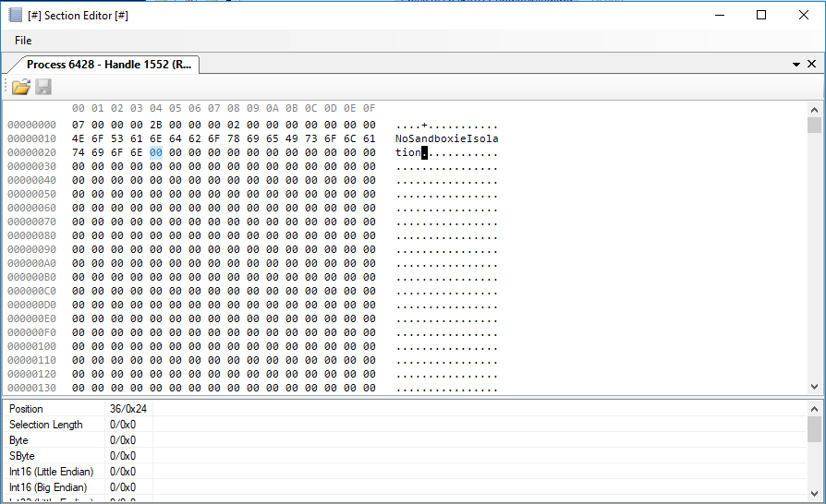Select the SByte property row
The image size is (826, 504).
coord(405,456)
